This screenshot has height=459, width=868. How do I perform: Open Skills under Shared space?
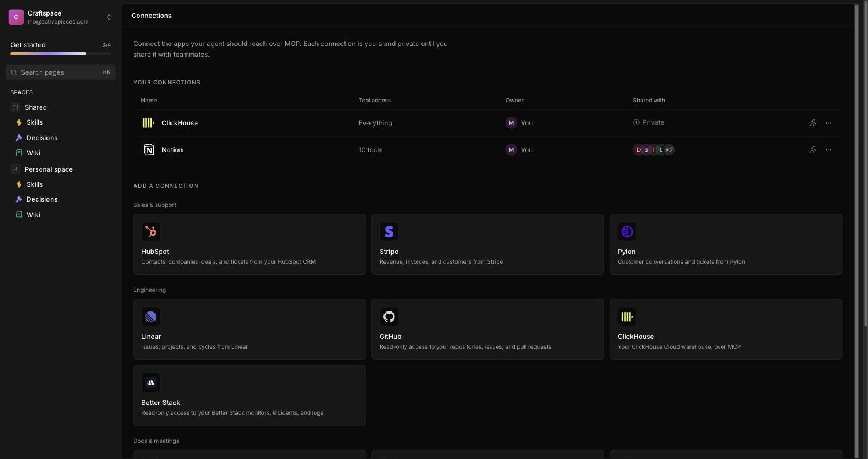34,122
